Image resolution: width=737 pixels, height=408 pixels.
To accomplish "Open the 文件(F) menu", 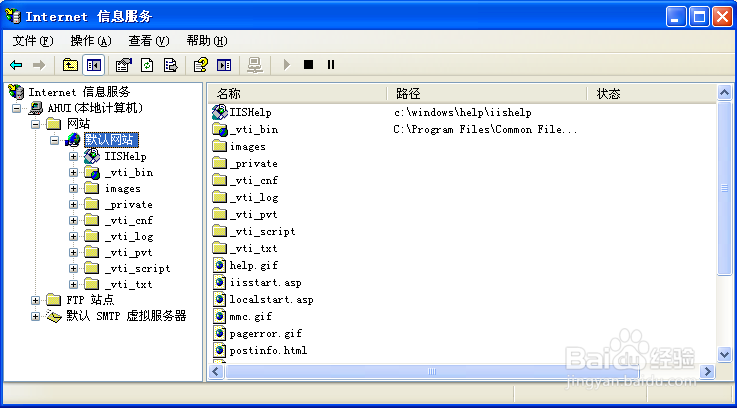I will click(x=33, y=41).
